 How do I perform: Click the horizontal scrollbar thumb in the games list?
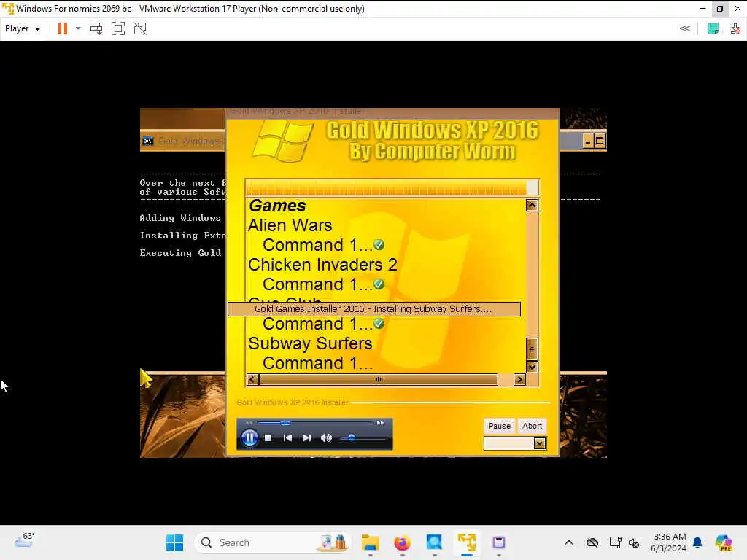(x=379, y=379)
